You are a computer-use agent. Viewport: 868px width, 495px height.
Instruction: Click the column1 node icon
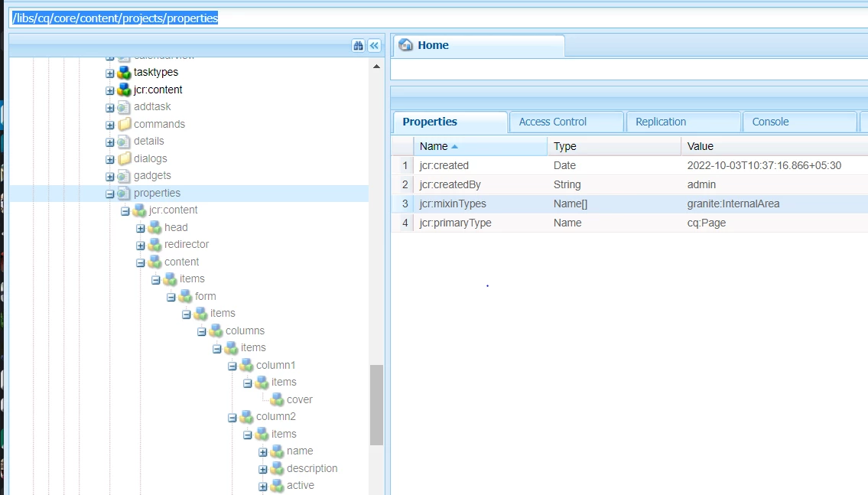[246, 366]
